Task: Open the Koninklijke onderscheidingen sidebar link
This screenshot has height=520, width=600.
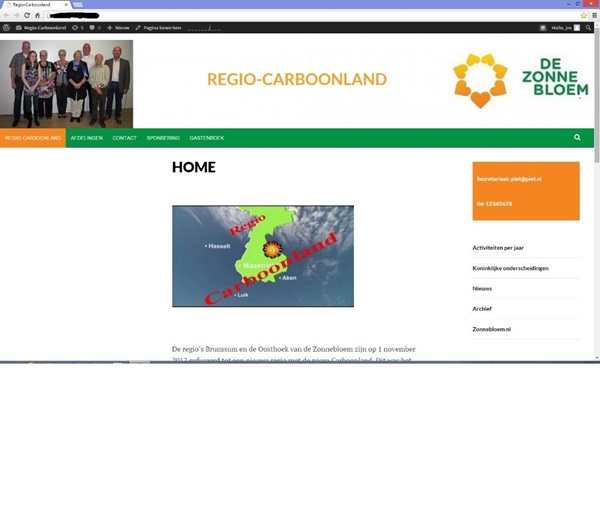Action: click(x=510, y=268)
